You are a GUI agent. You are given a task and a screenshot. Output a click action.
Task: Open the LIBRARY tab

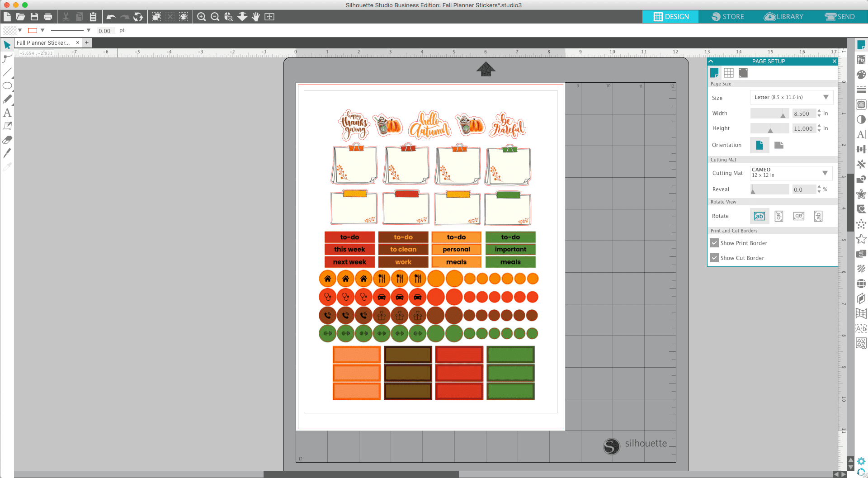tap(783, 17)
